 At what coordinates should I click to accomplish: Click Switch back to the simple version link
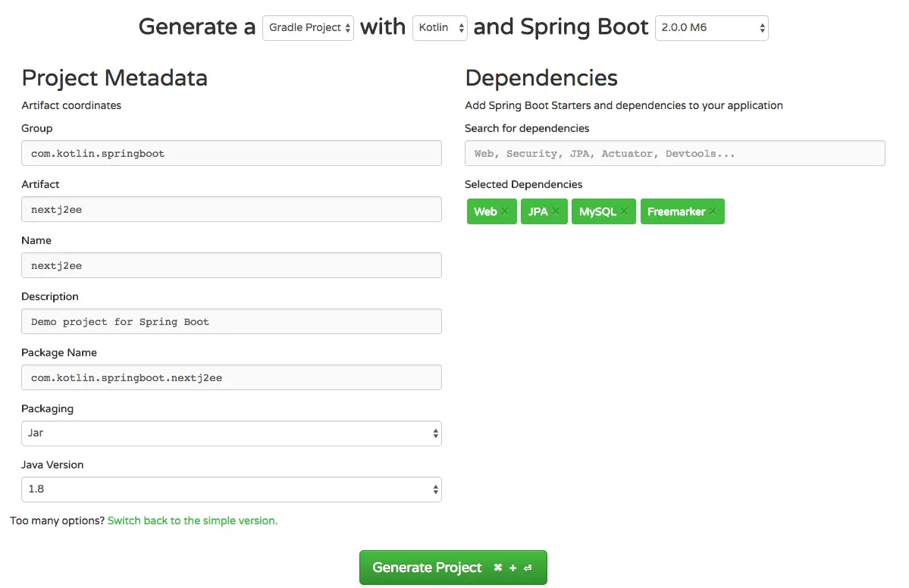click(x=193, y=521)
